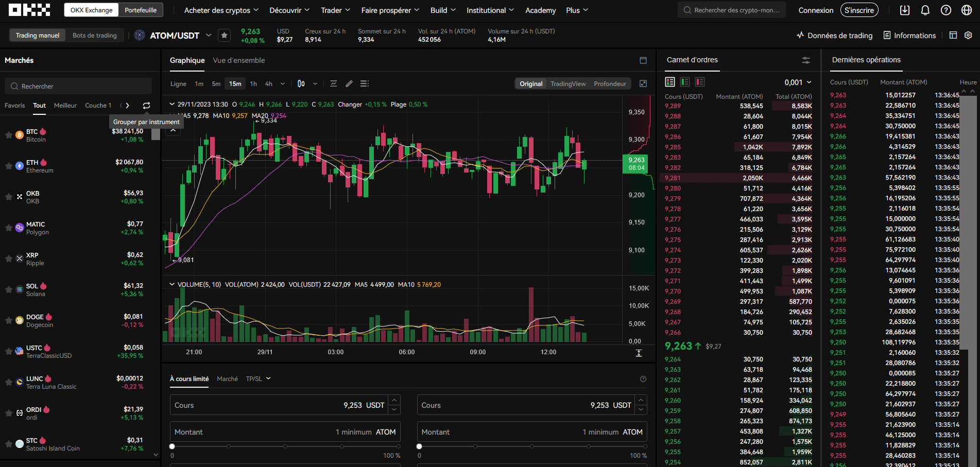Show bids-only order book view
This screenshot has width=980, height=467.
pyautogui.click(x=685, y=82)
